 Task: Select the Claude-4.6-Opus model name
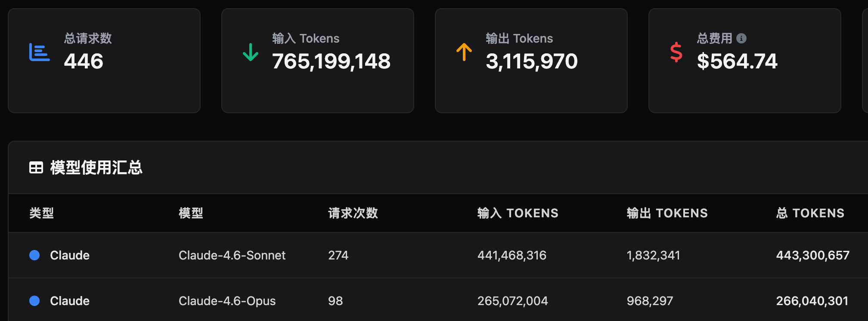227,301
